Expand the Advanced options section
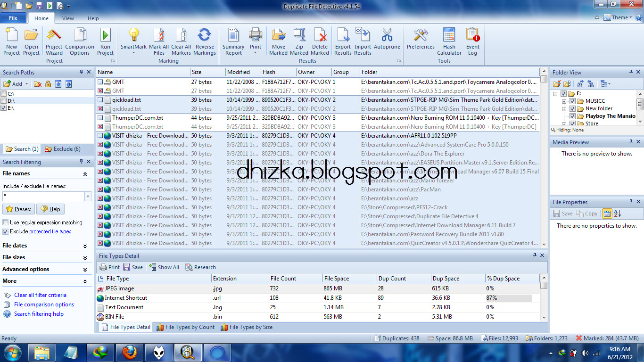This screenshot has height=362, width=644. coord(85,270)
